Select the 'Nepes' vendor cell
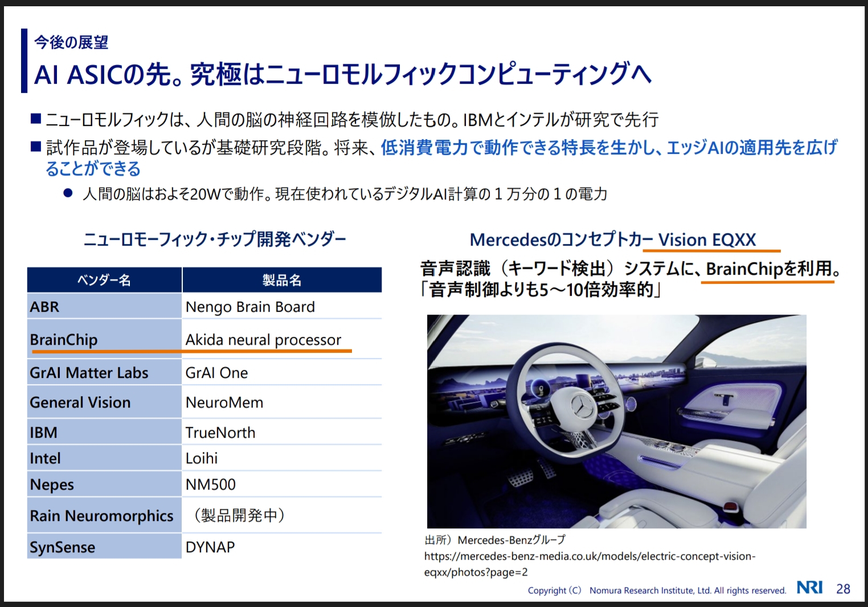This screenshot has width=868, height=607. pyautogui.click(x=104, y=484)
